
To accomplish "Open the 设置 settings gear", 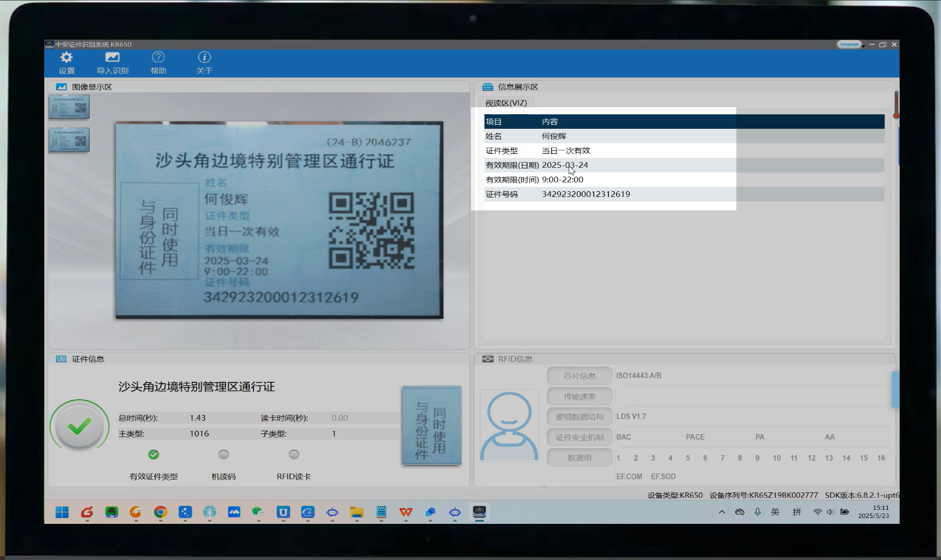I will (x=66, y=57).
